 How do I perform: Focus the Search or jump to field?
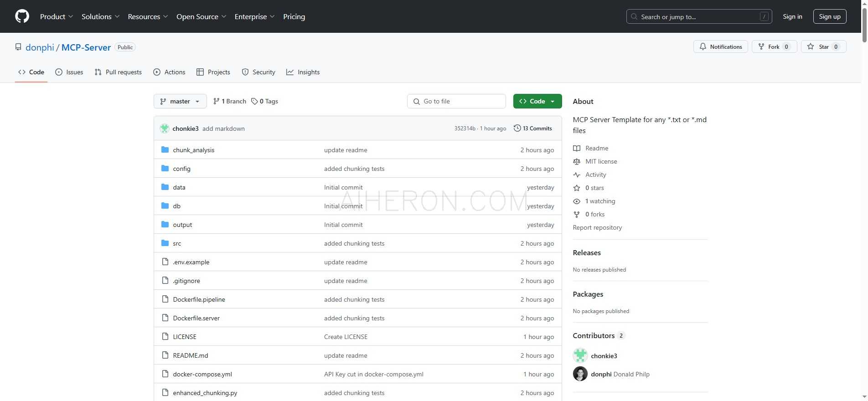click(699, 16)
